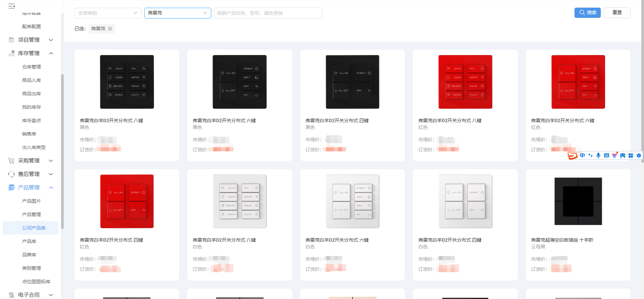644x299 pixels.
Task: Focus the product name search field
Action: coord(268,13)
